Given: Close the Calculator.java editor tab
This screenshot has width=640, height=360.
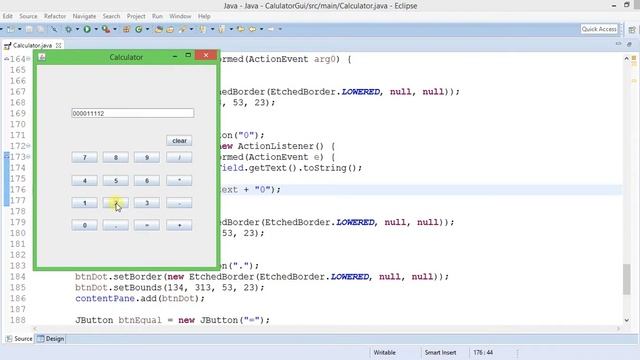Looking at the screenshot, I should coord(58,45).
